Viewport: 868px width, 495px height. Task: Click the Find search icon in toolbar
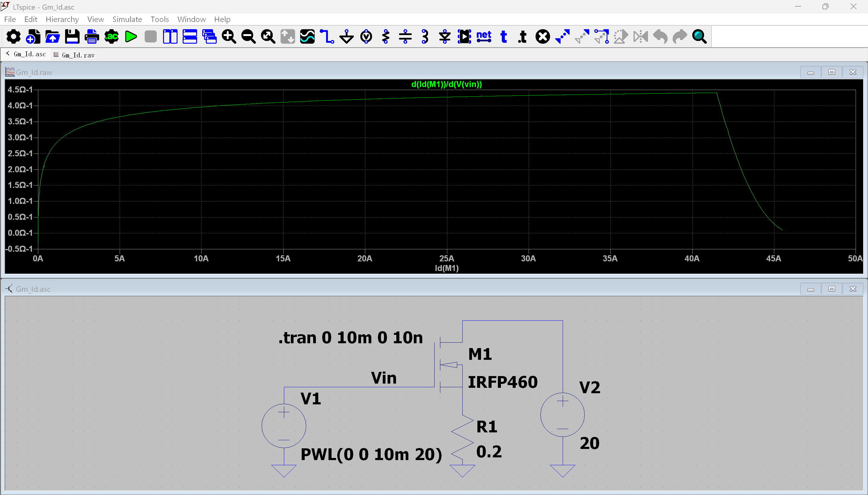coord(700,36)
